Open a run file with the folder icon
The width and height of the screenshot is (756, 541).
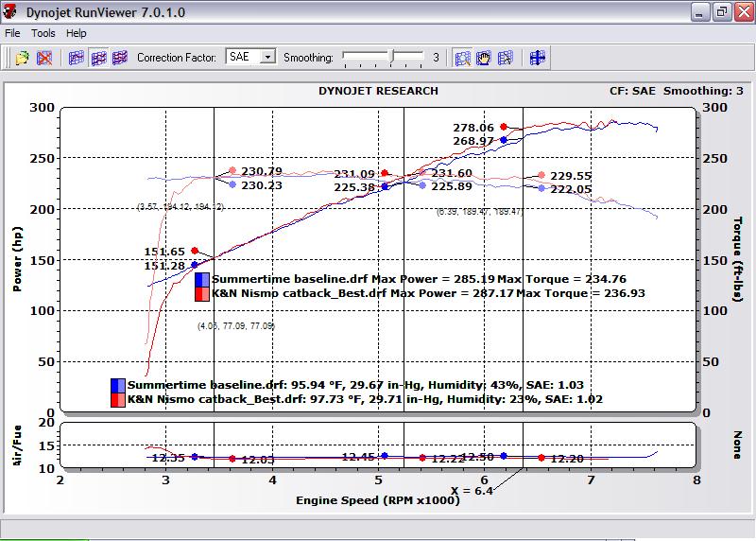22,58
